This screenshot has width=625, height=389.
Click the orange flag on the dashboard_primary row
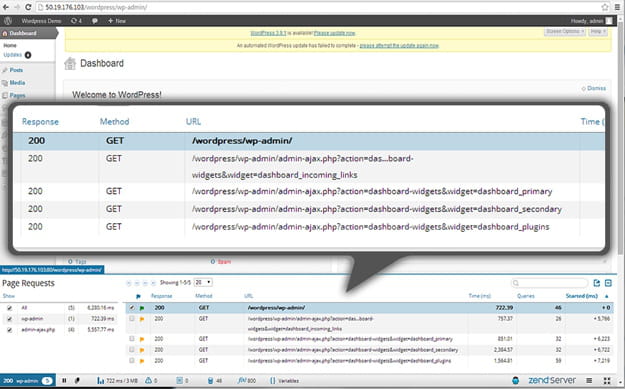pos(142,339)
